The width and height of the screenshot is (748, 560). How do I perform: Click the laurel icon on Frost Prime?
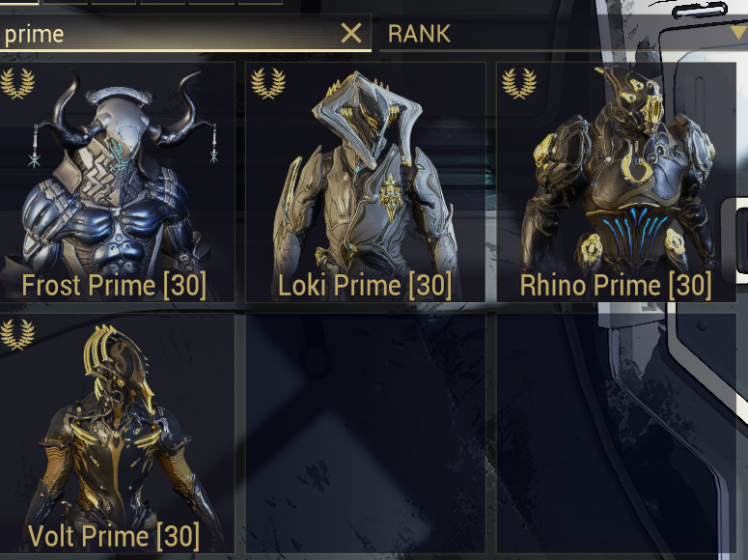click(17, 84)
